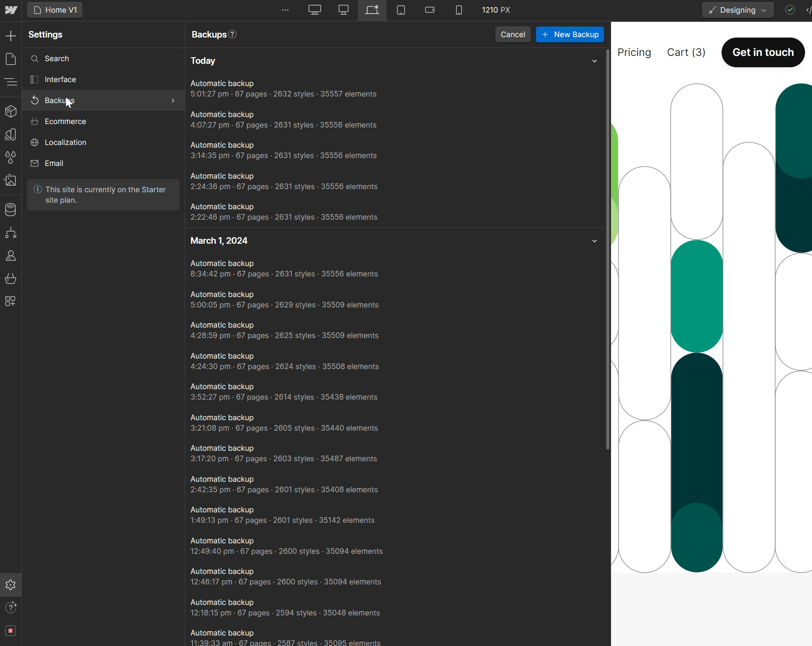Select the 5:01:27 pm automatic backup
Viewport: 812px width, 646px height.
(x=395, y=89)
